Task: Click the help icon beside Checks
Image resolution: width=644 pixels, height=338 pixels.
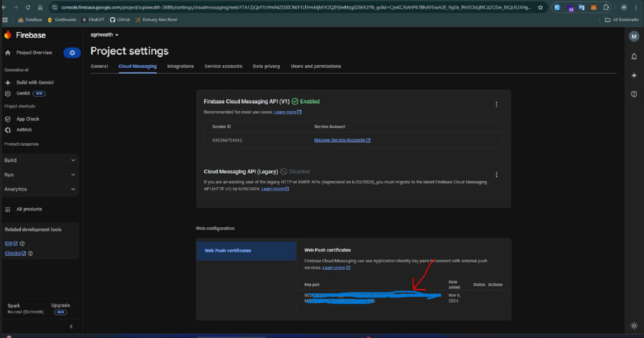Action: tap(30, 253)
